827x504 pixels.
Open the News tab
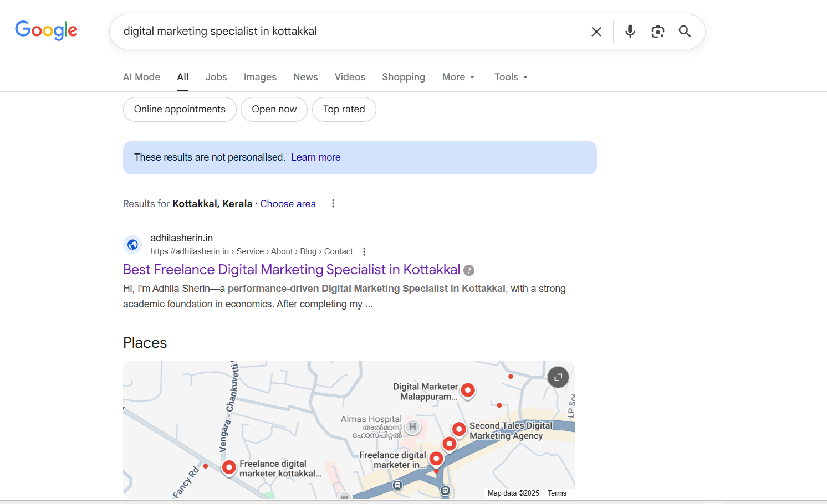[x=305, y=77]
